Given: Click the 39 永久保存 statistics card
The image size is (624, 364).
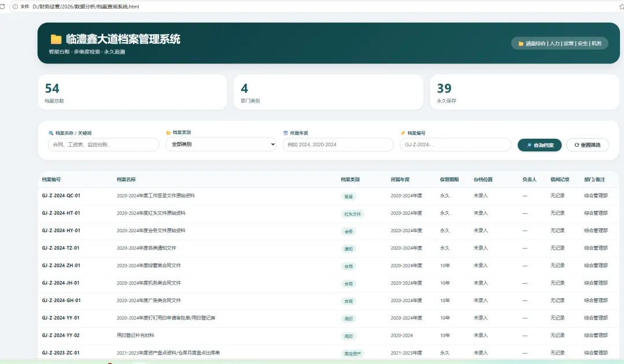Looking at the screenshot, I should [x=525, y=92].
